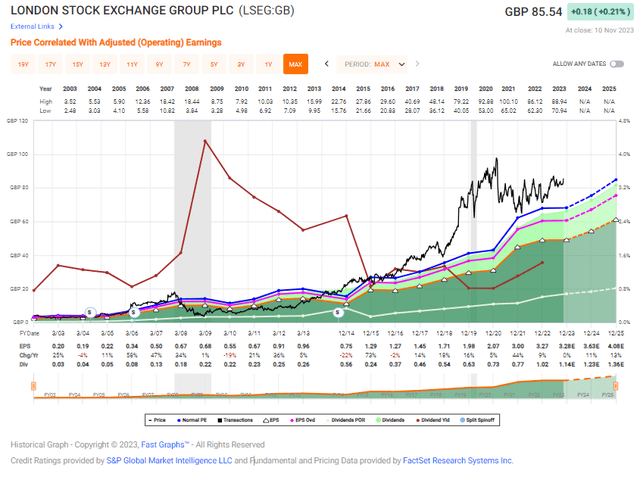This screenshot has height=480, width=640.
Task: Toggle Split Spinoff markers in legend
Action: point(478,420)
